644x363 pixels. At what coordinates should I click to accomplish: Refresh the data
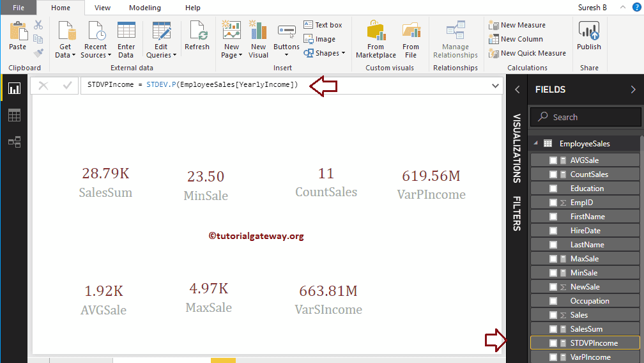click(x=197, y=36)
